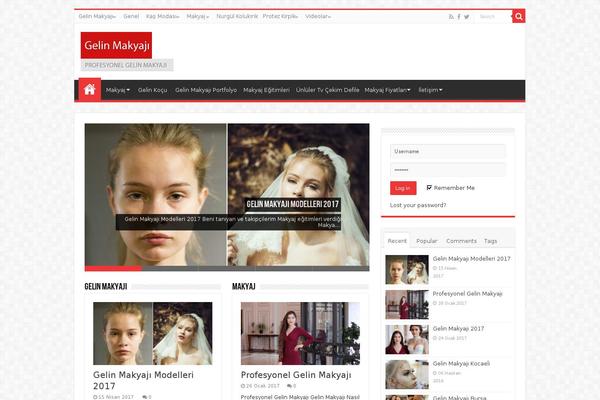600x400 pixels.
Task: Open the home icon in main navigation
Action: [x=90, y=90]
